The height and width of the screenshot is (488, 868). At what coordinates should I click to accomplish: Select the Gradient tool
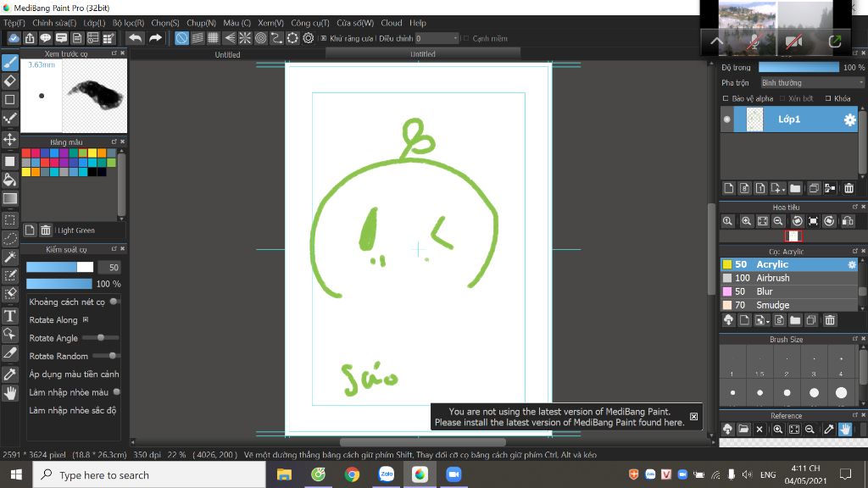point(10,198)
